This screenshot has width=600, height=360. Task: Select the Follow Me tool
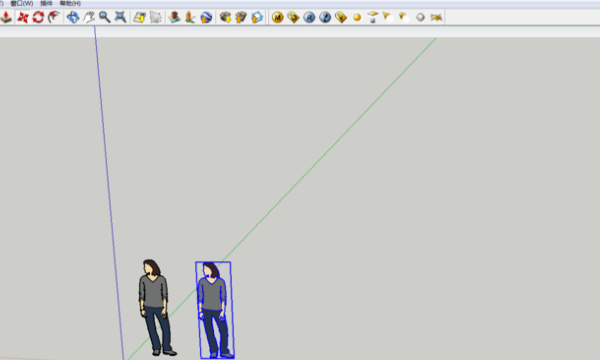click(x=54, y=17)
